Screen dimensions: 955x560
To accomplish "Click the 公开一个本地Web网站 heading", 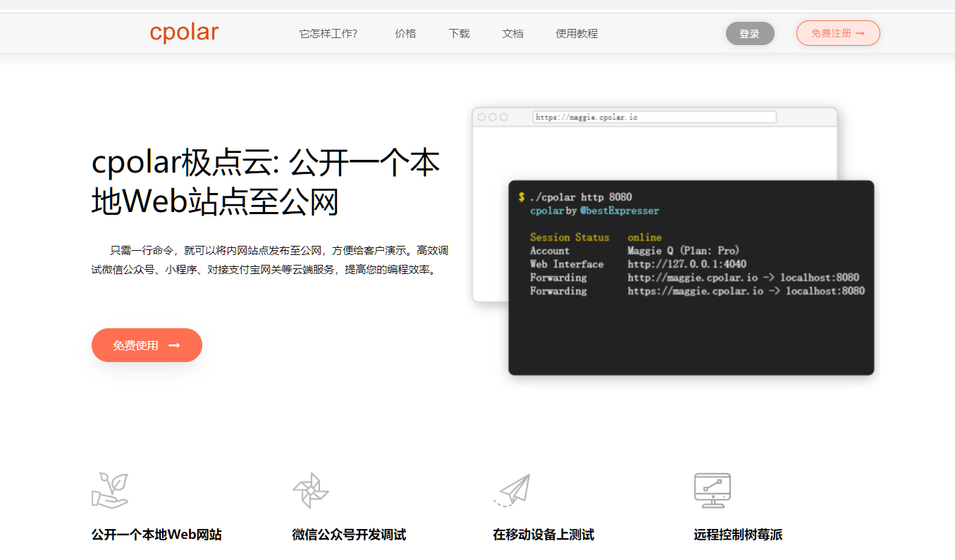I will [156, 535].
